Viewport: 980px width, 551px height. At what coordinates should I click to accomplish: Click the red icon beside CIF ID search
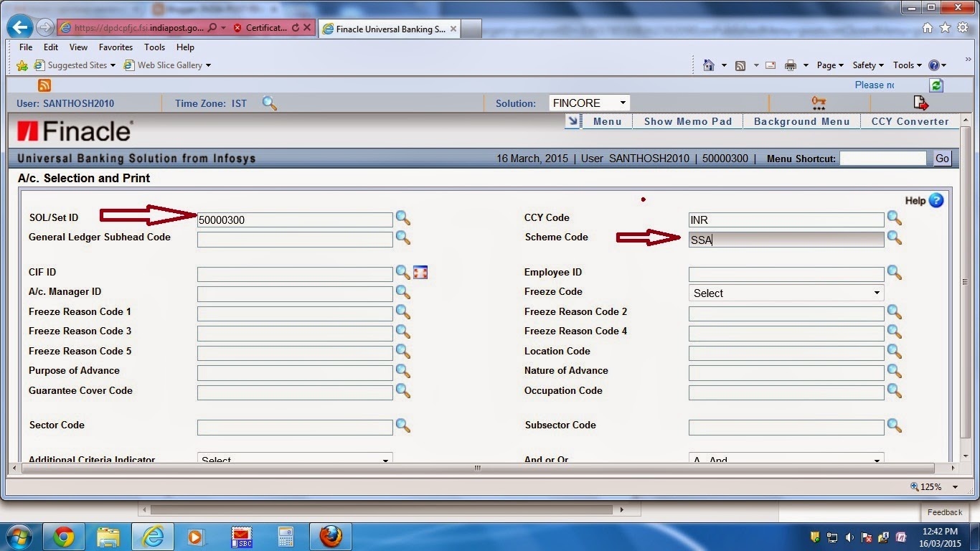420,273
